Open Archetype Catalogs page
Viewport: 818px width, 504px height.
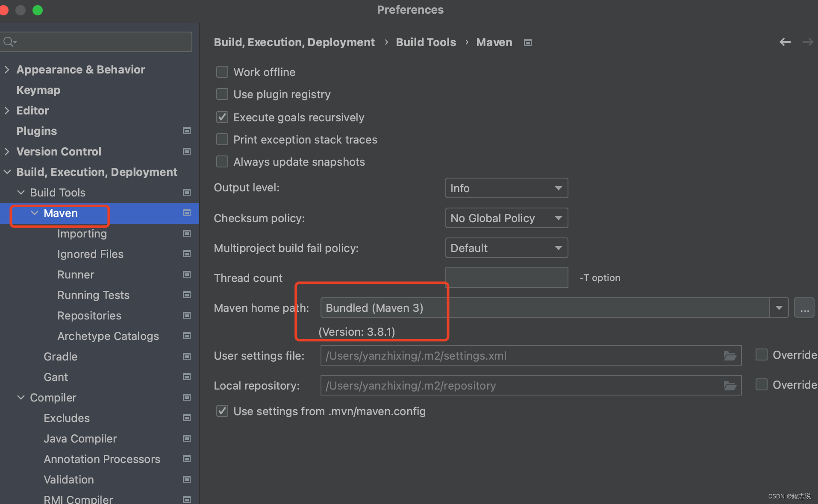(x=108, y=336)
